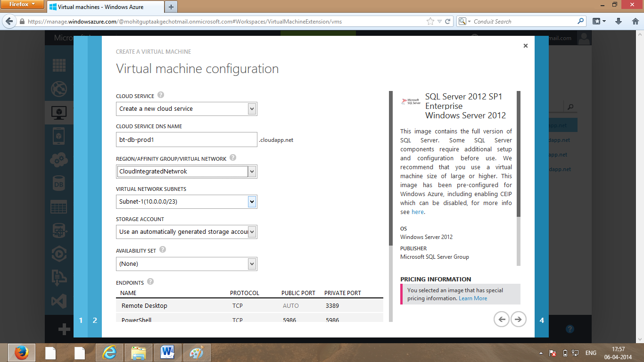Viewport: 644px width, 362px height.
Task: Jump to wizard step 4
Action: click(x=542, y=320)
